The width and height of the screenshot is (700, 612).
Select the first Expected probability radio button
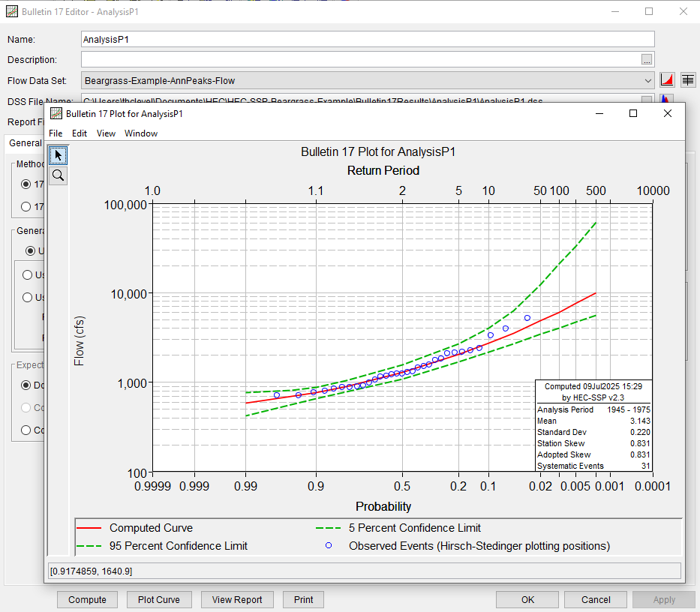pyautogui.click(x=26, y=385)
